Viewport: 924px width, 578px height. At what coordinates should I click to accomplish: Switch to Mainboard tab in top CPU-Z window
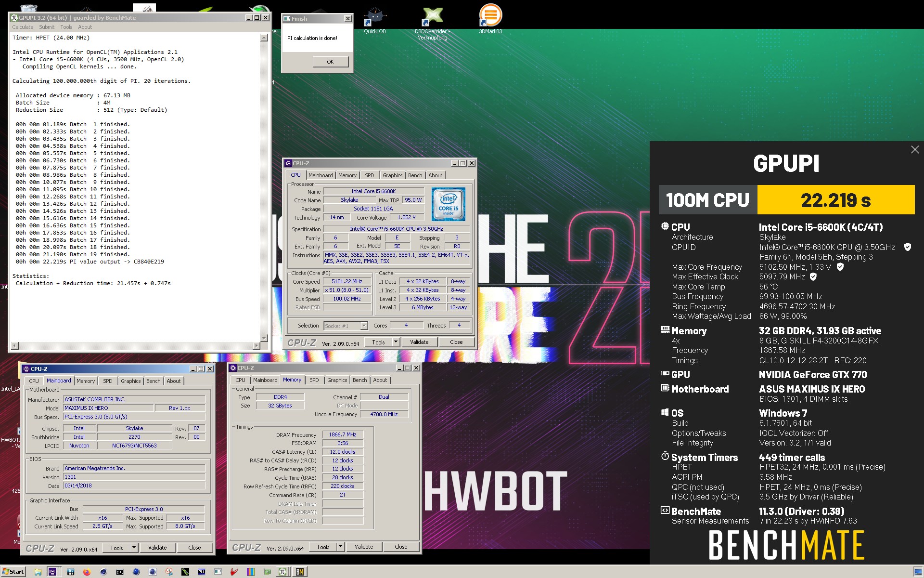321,175
